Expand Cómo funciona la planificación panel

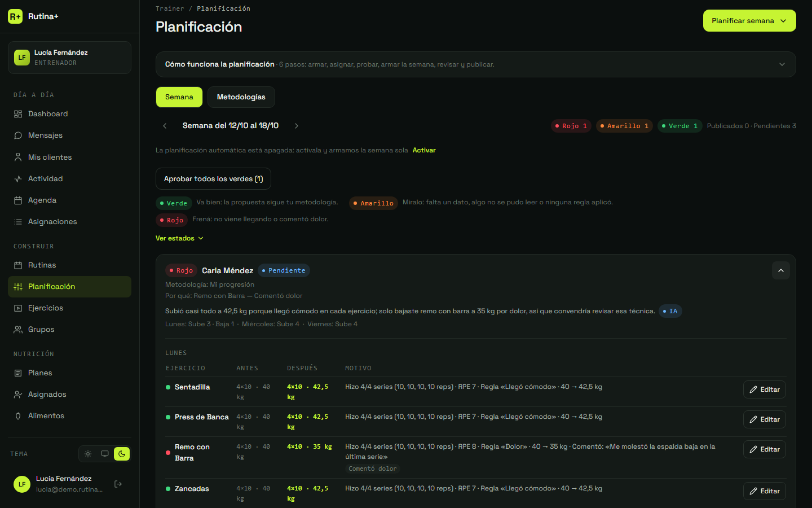pyautogui.click(x=475, y=64)
